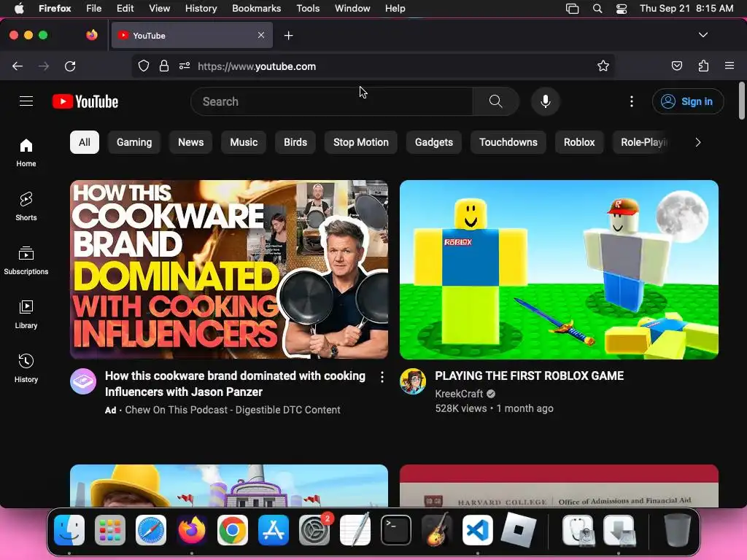Select the All filter chip

pyautogui.click(x=85, y=142)
